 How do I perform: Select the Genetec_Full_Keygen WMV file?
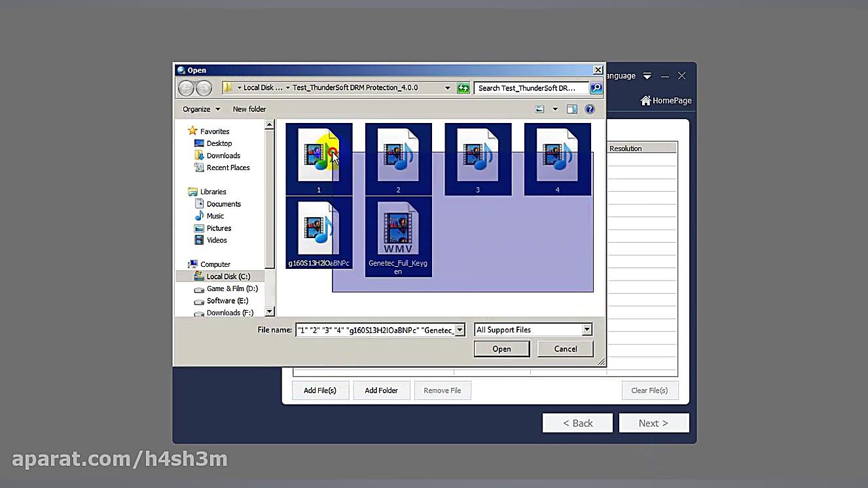pyautogui.click(x=398, y=232)
